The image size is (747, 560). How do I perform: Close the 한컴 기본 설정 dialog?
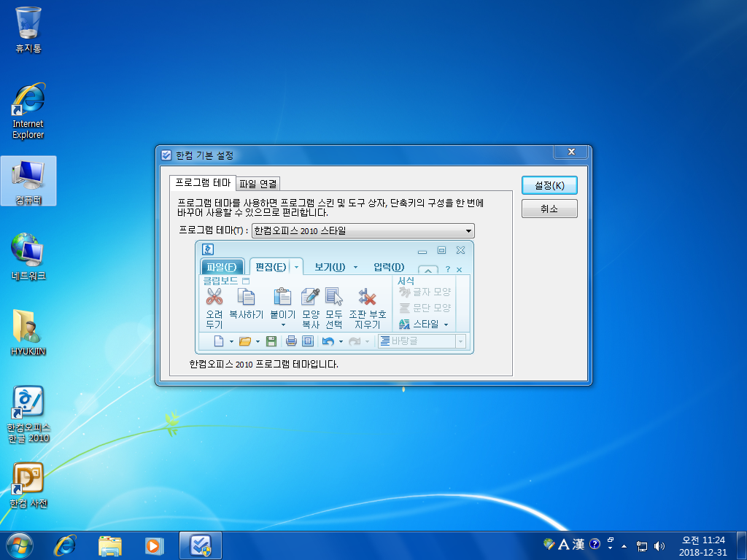pos(570,152)
